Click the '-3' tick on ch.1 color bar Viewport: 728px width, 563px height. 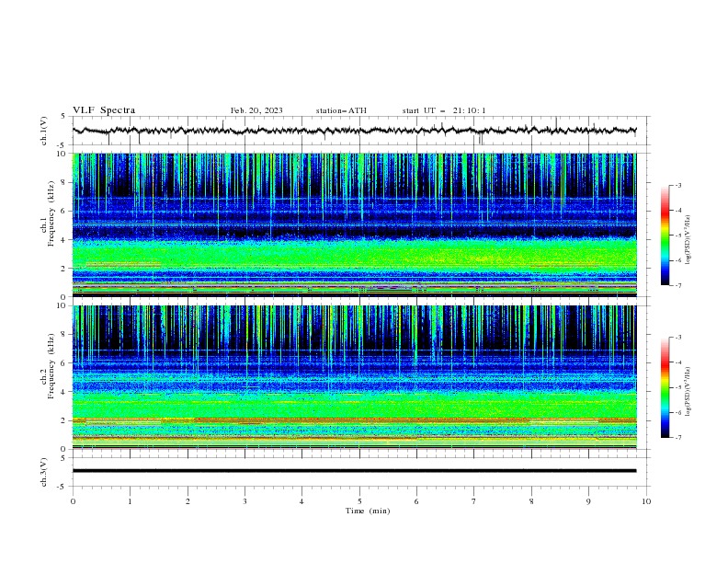click(x=677, y=185)
